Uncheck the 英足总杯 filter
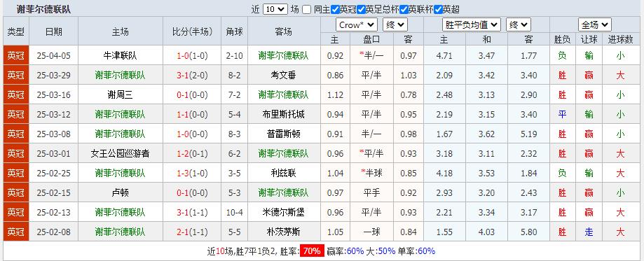 click(361, 9)
